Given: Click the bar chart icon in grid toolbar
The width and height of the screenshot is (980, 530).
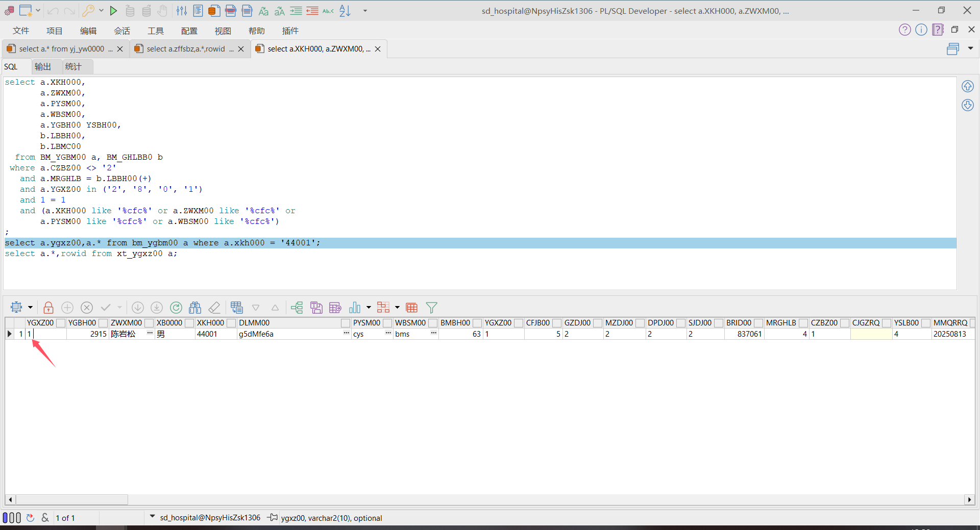Looking at the screenshot, I should click(x=355, y=308).
